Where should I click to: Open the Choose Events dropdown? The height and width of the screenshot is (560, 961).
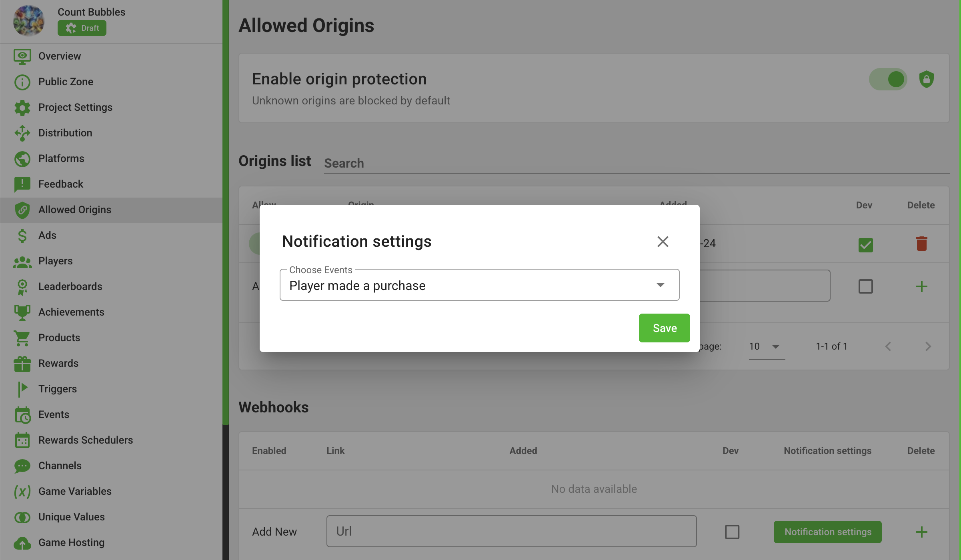[x=479, y=285]
